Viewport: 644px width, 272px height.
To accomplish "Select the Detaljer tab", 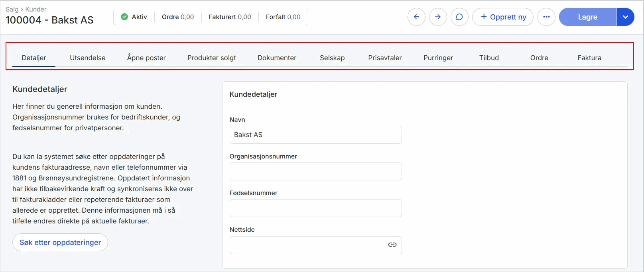I will (x=34, y=58).
